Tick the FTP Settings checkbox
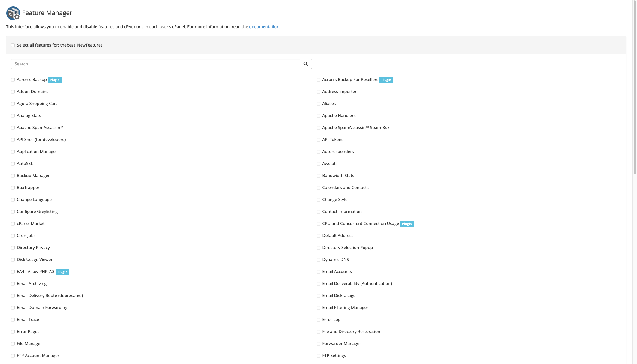 (x=318, y=356)
